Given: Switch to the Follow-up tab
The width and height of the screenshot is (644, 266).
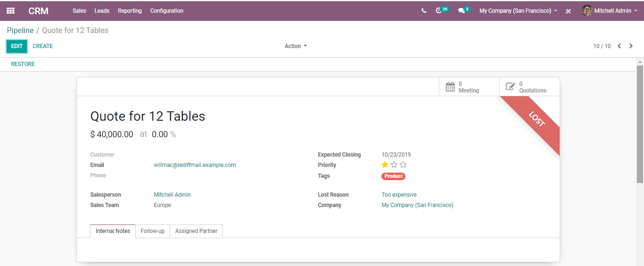Looking at the screenshot, I should 152,231.
